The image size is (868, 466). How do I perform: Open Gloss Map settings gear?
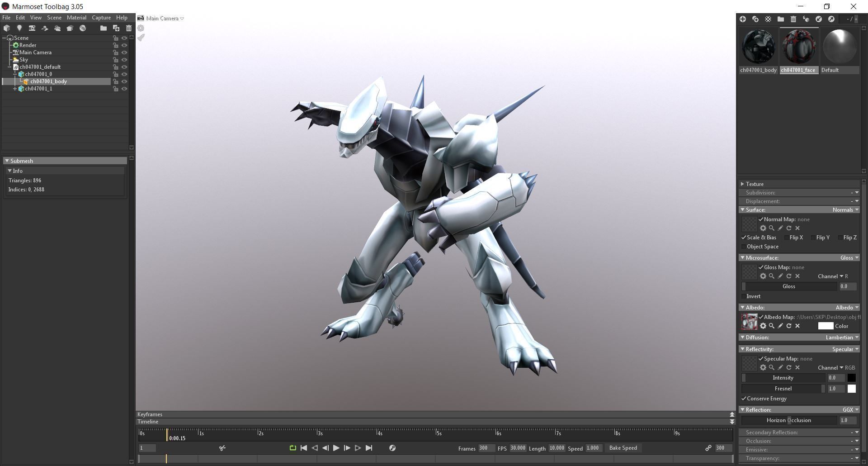tap(763, 276)
